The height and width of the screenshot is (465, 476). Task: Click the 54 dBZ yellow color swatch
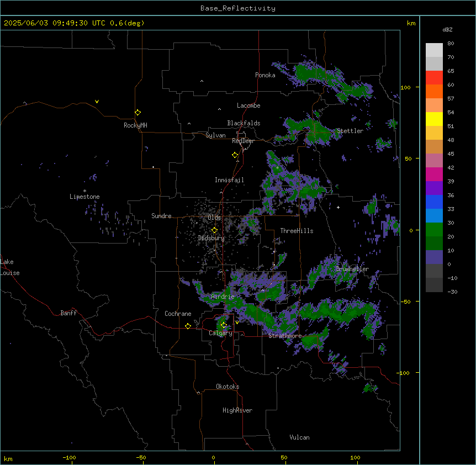coord(434,119)
